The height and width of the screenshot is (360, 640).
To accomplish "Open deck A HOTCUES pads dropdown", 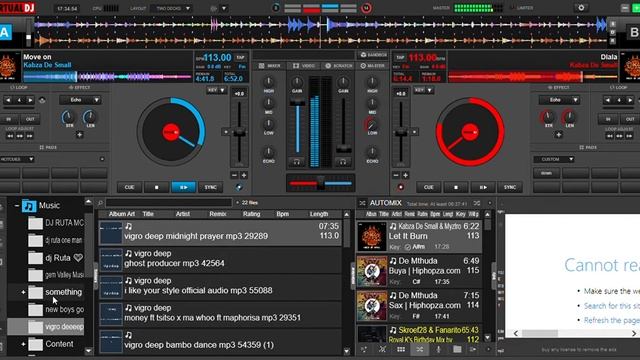I will (17, 159).
